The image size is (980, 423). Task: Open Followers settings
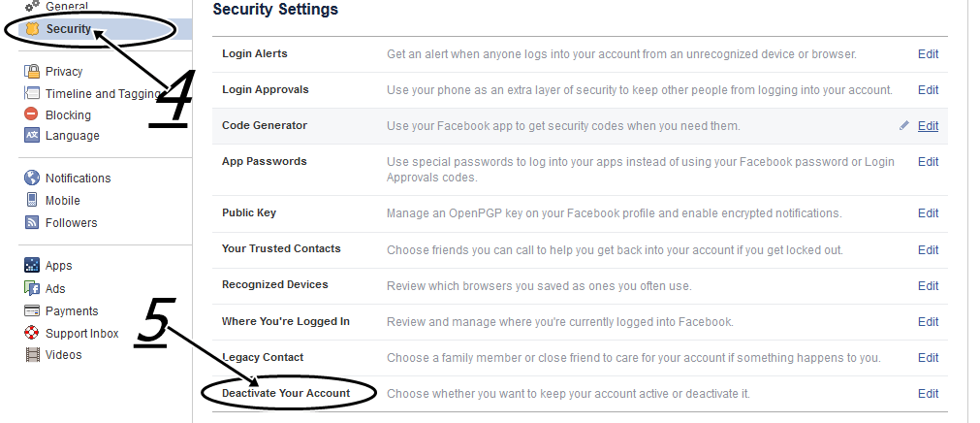point(72,223)
